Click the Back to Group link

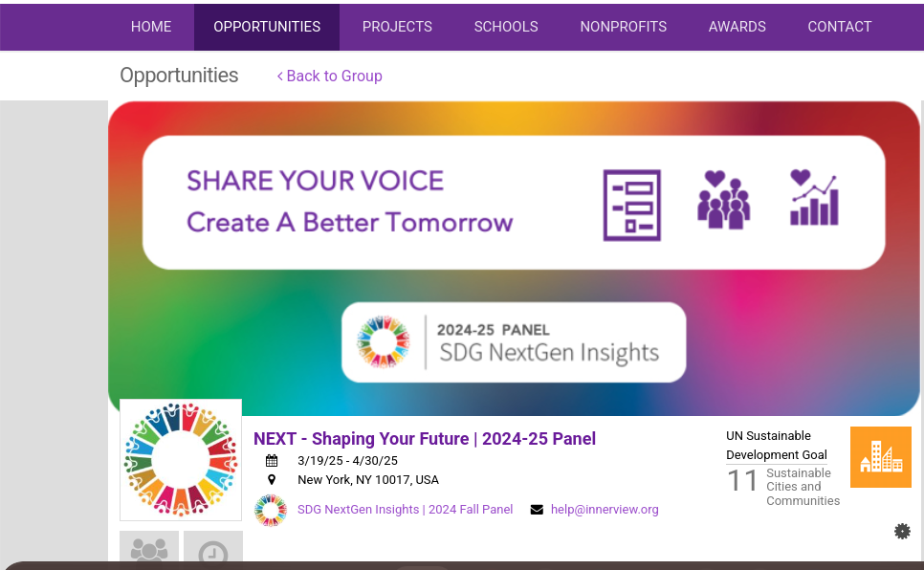coord(329,76)
